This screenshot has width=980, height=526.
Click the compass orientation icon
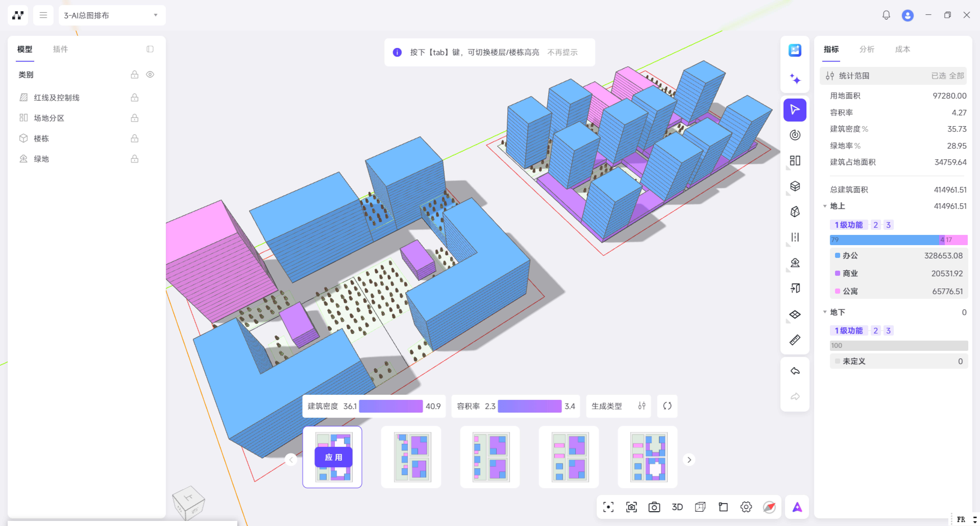pos(769,507)
